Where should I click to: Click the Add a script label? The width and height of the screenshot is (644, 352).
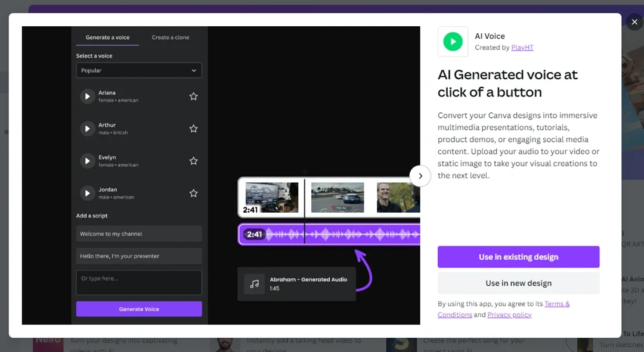click(92, 216)
